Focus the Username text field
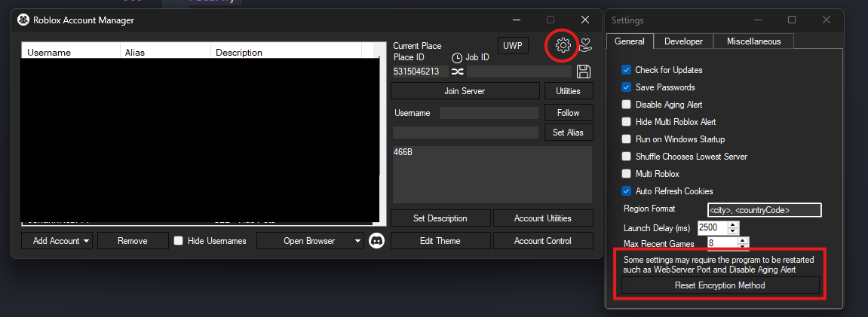The width and height of the screenshot is (868, 317). point(489,113)
